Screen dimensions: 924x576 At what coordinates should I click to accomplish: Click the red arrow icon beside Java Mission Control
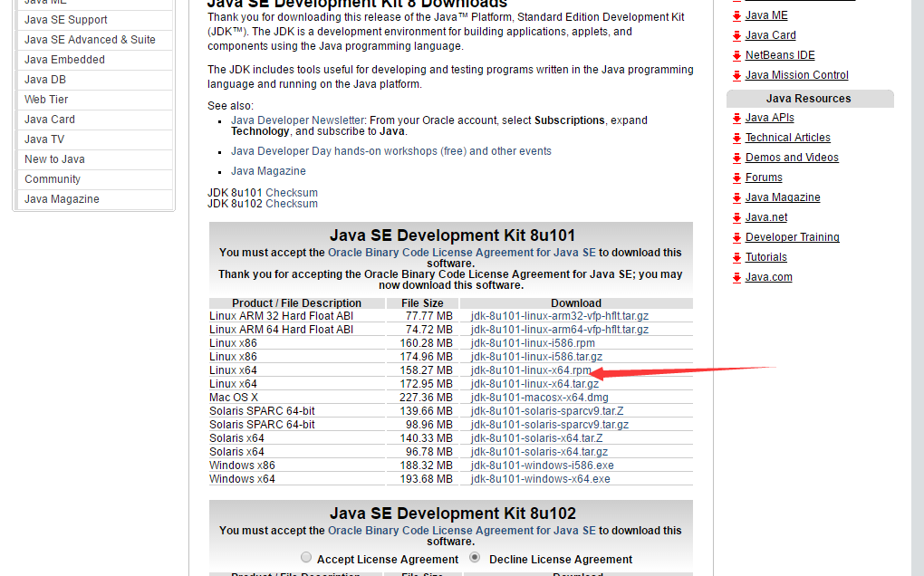[736, 76]
